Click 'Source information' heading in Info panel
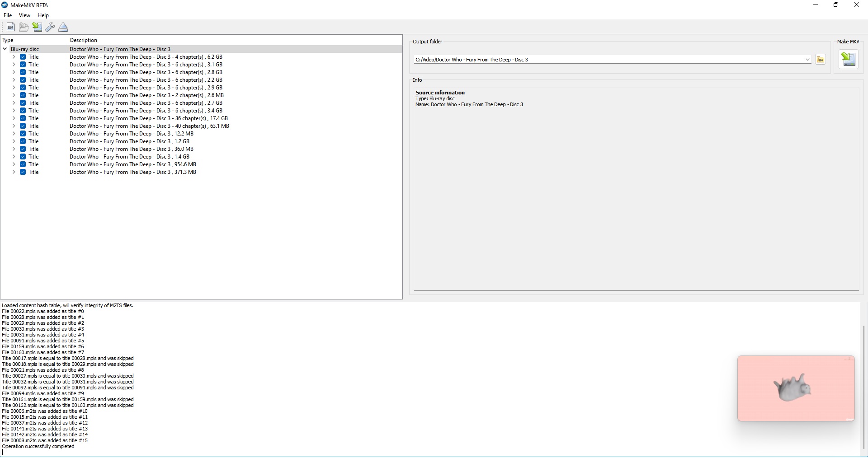This screenshot has height=458, width=868. [440, 93]
